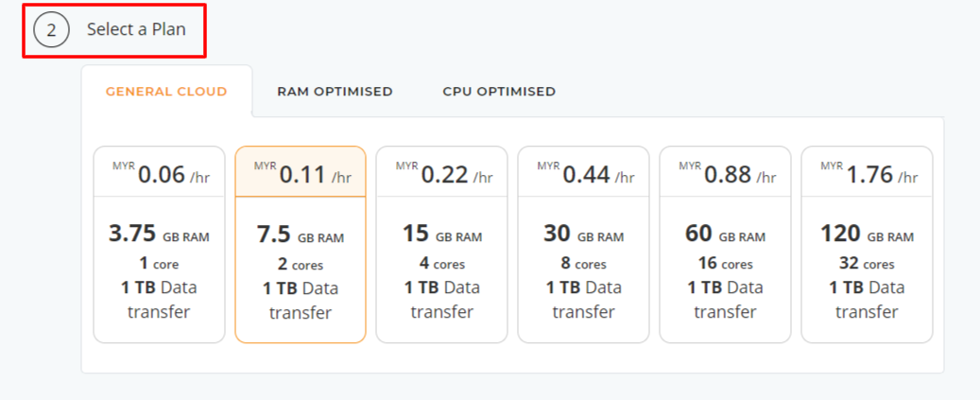Viewport: 980px width, 400px height.
Task: Click the 7.5 GB RAM label
Action: coord(301,235)
